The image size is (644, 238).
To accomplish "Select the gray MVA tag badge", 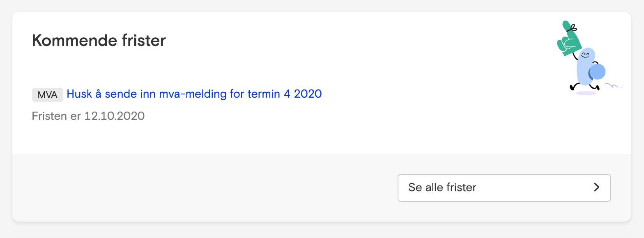I will [x=48, y=95].
